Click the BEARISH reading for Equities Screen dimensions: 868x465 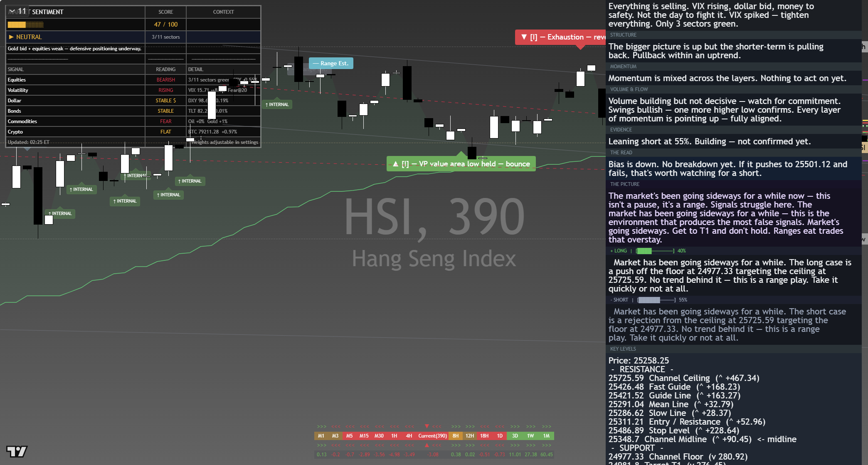click(x=165, y=80)
